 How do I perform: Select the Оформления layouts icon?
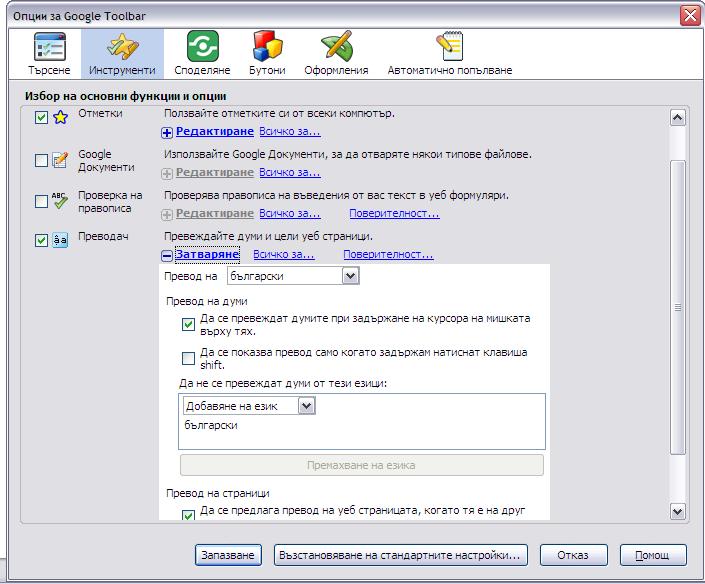point(336,45)
